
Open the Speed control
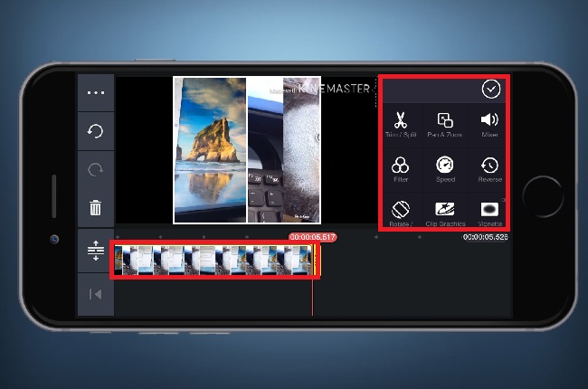tap(445, 168)
